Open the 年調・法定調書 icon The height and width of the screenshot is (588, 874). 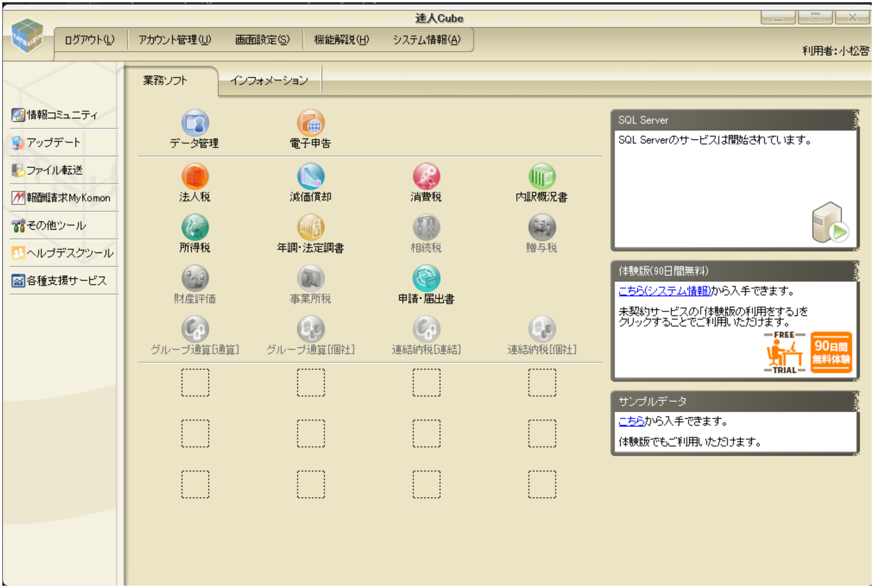311,227
